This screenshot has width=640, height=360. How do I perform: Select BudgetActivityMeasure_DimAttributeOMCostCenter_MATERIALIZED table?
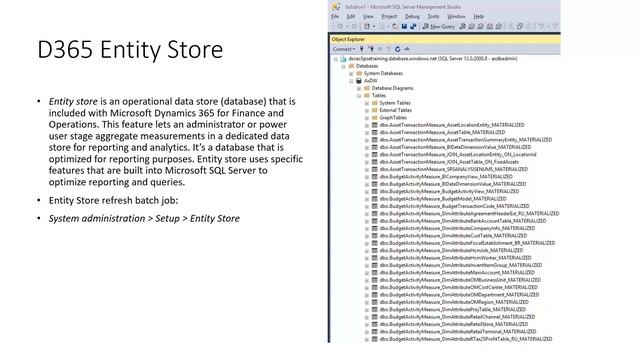pos(459,287)
